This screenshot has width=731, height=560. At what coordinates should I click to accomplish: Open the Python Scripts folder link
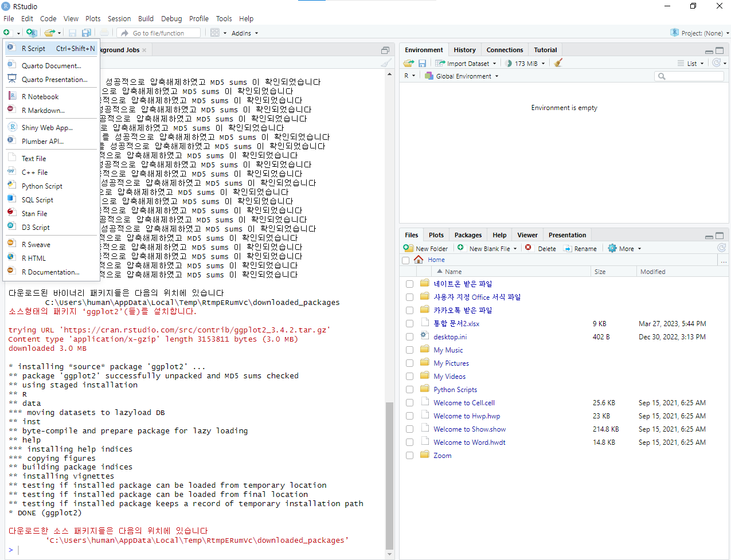click(x=455, y=390)
